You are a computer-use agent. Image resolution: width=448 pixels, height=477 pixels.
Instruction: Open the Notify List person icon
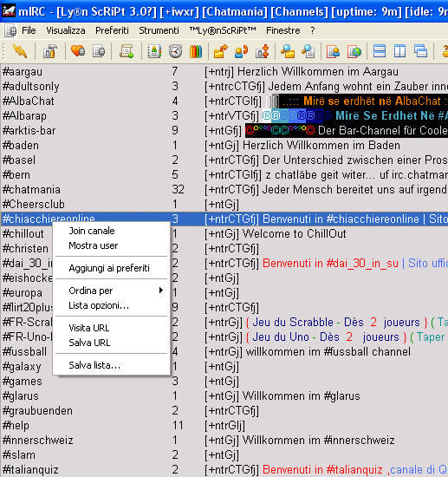(x=333, y=51)
